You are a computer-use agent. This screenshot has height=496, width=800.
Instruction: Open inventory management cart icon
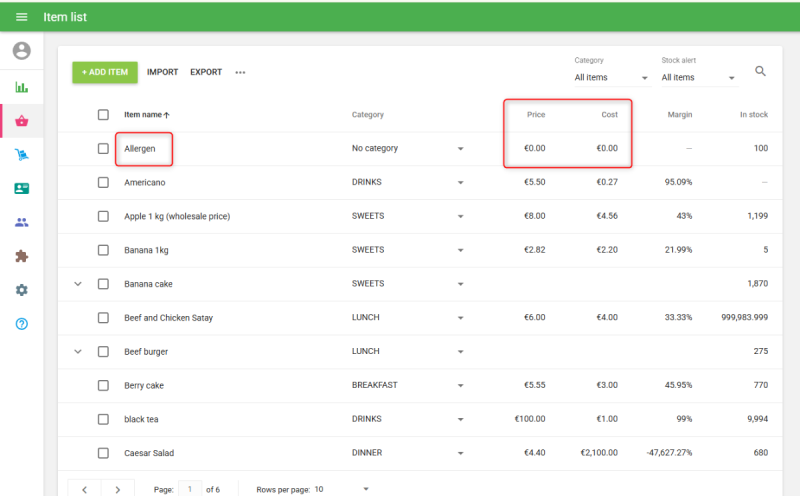point(21,155)
